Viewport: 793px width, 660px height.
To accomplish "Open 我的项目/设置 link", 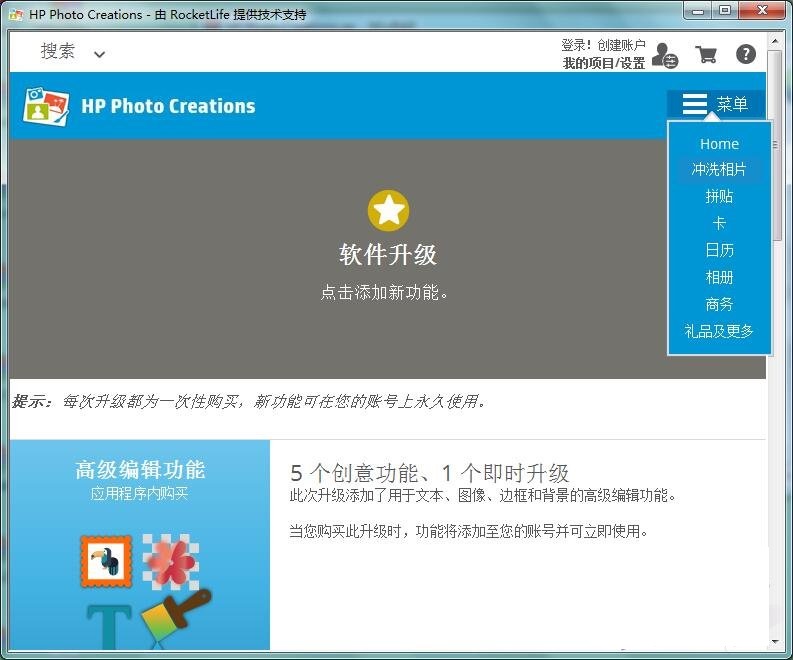I will (603, 63).
